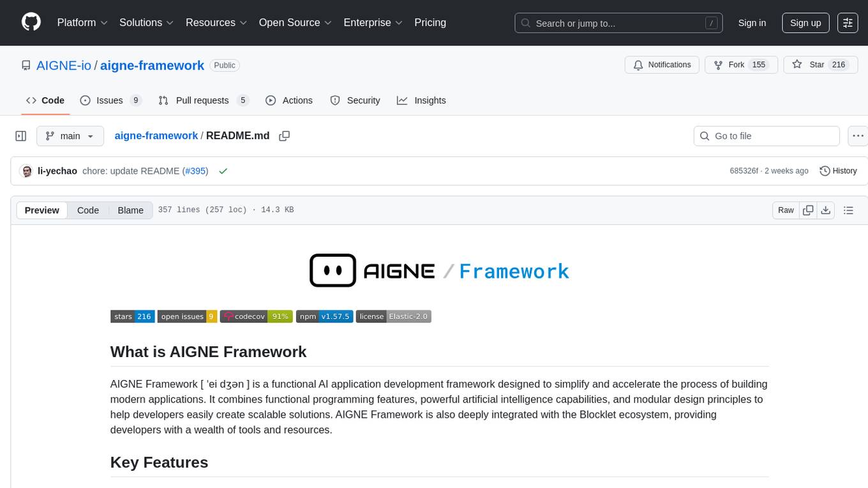Focus the Search or jump to field
This screenshot has width=868, height=488.
(620, 23)
